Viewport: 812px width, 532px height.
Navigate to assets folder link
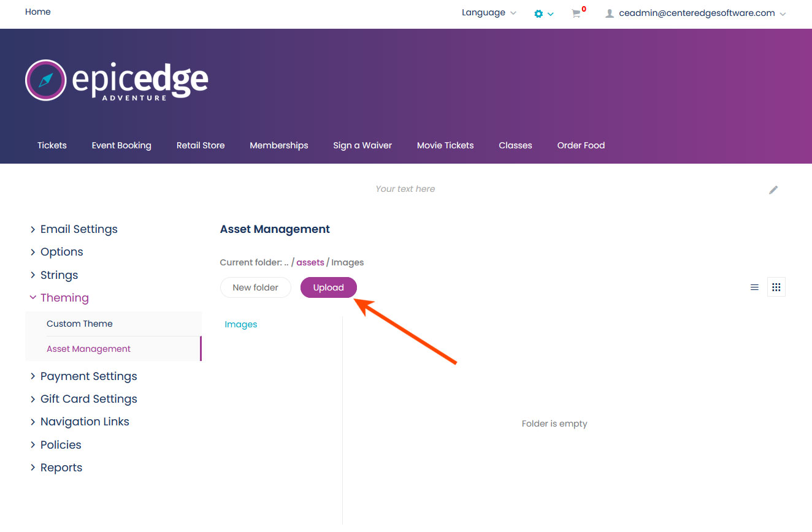[310, 262]
